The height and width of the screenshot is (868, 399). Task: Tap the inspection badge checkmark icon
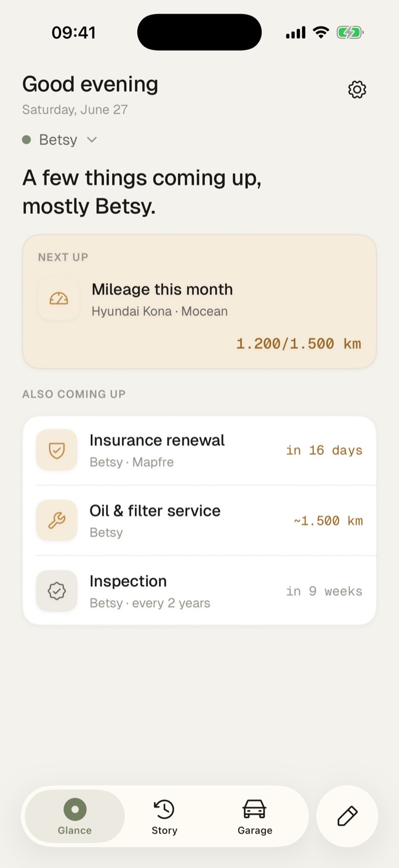56,591
